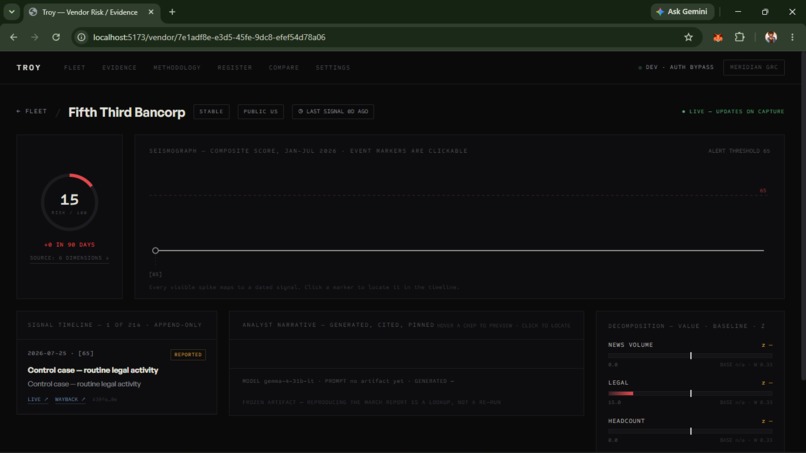
Task: View site information icon in address bar
Action: [x=81, y=37]
